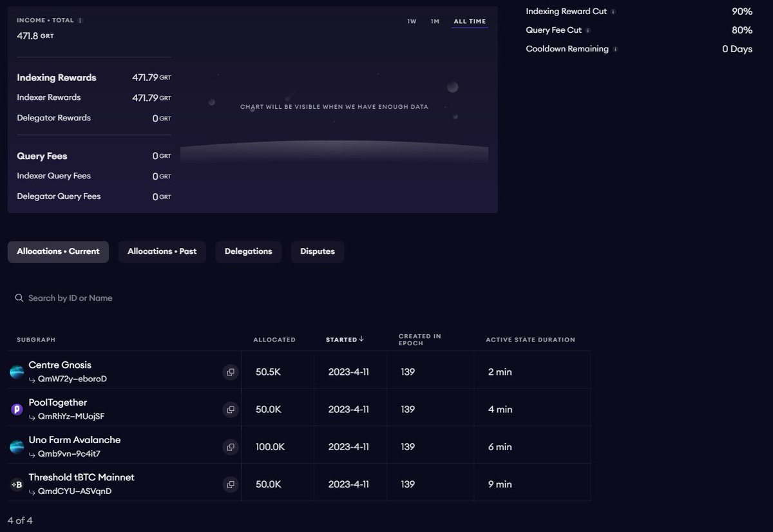Click 4 min duration cell

[500, 409]
